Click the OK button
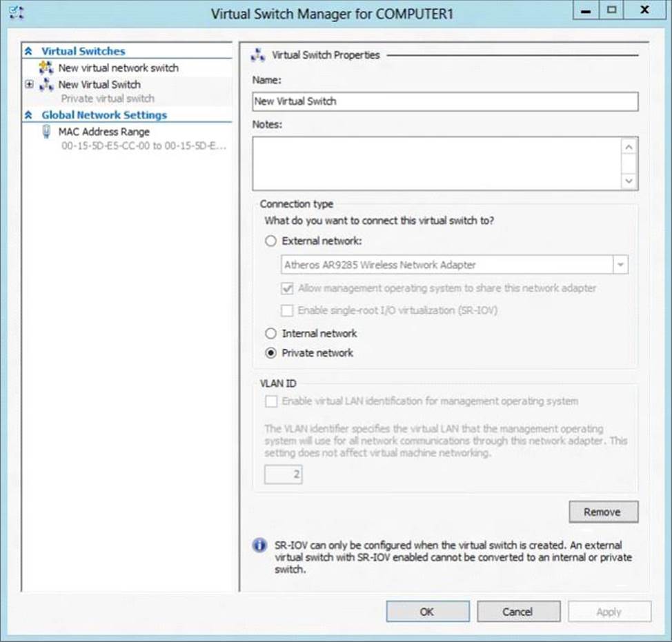This screenshot has height=642, width=672. click(428, 612)
